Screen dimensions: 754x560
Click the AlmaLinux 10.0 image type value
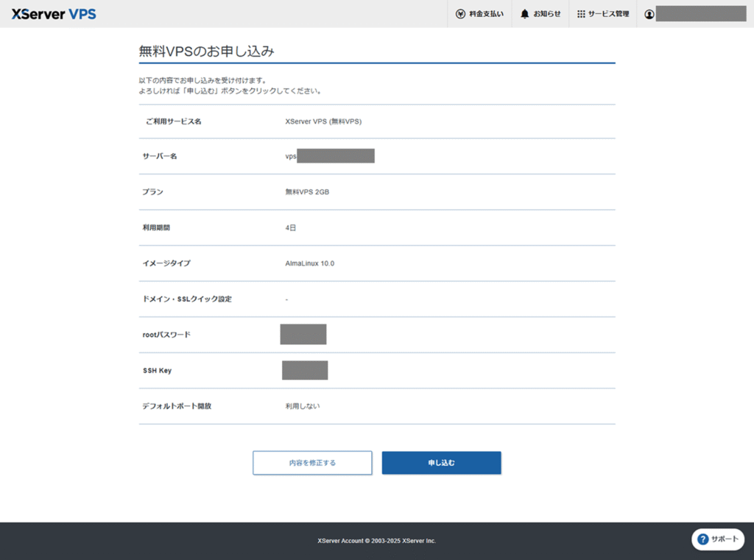click(x=309, y=263)
